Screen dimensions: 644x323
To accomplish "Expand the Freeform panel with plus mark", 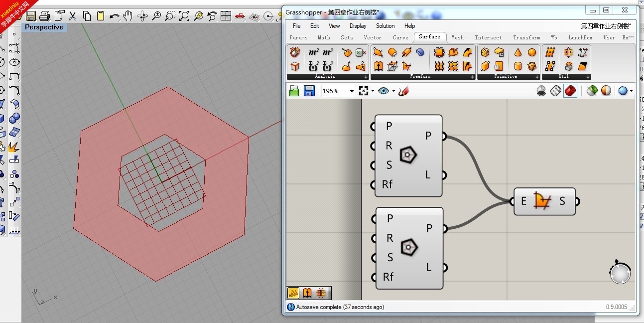I will point(472,77).
